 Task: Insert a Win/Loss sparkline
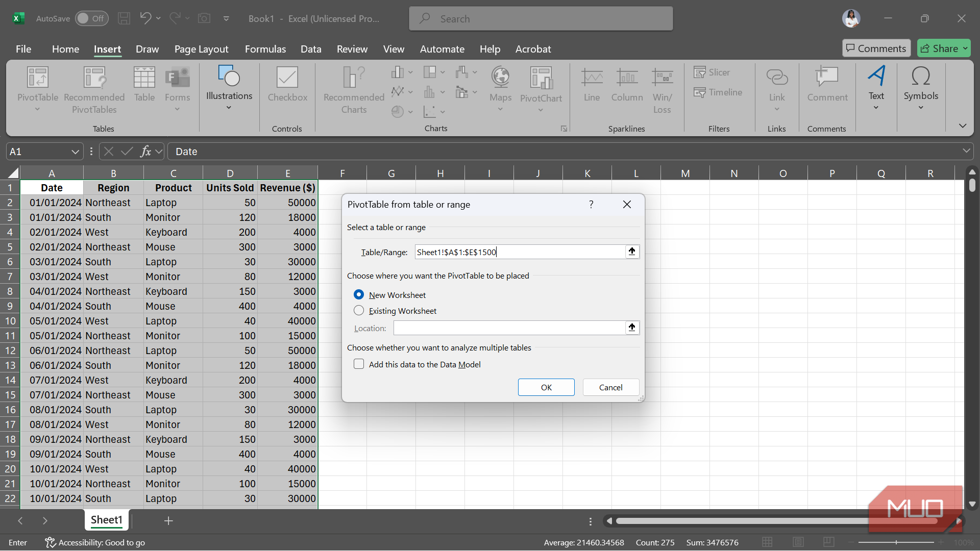662,90
